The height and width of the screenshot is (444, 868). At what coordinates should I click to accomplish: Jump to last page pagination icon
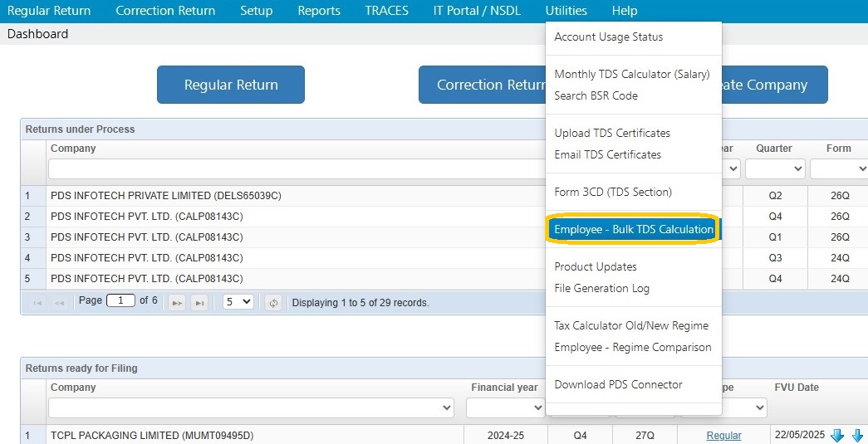pyautogui.click(x=199, y=303)
